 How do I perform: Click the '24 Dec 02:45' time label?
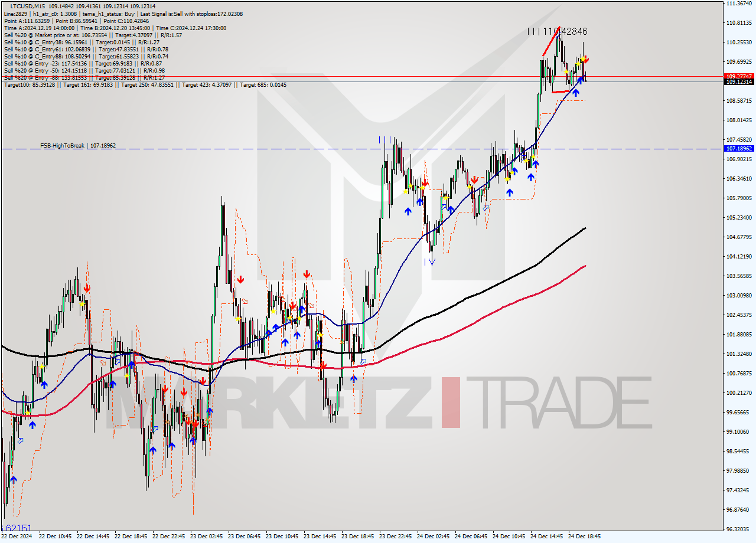coord(433,536)
